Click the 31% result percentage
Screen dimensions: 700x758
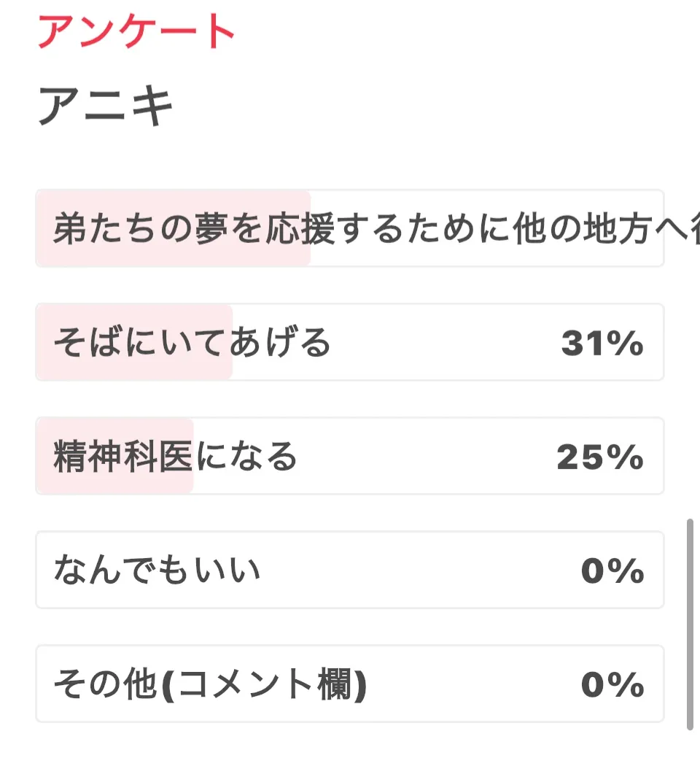pos(602,343)
